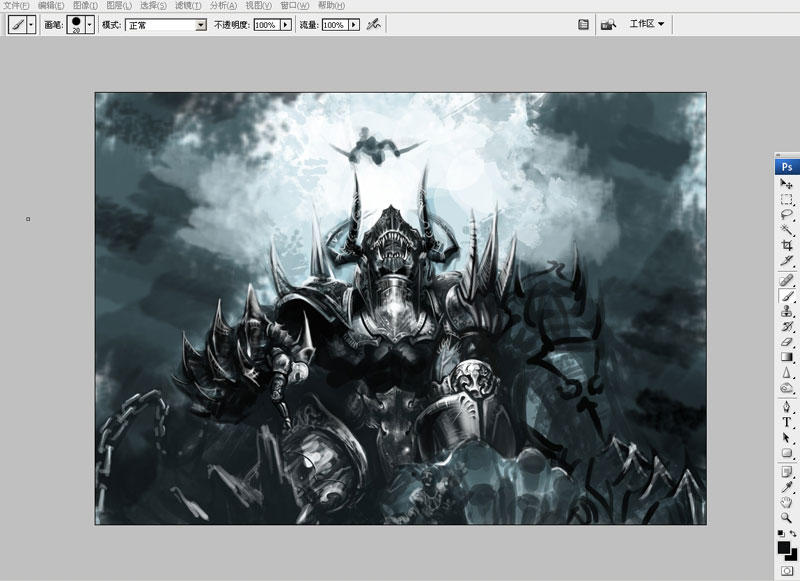Screen dimensions: 800x581
Task: Open background color picker swatch
Action: click(x=792, y=555)
